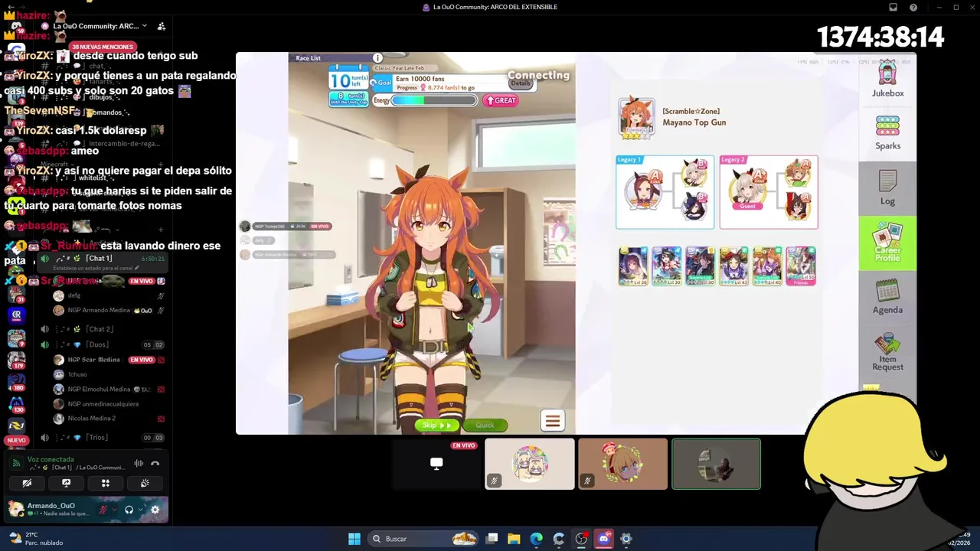
Task: Select the Legacy 2 Guest card
Action: [x=769, y=192]
